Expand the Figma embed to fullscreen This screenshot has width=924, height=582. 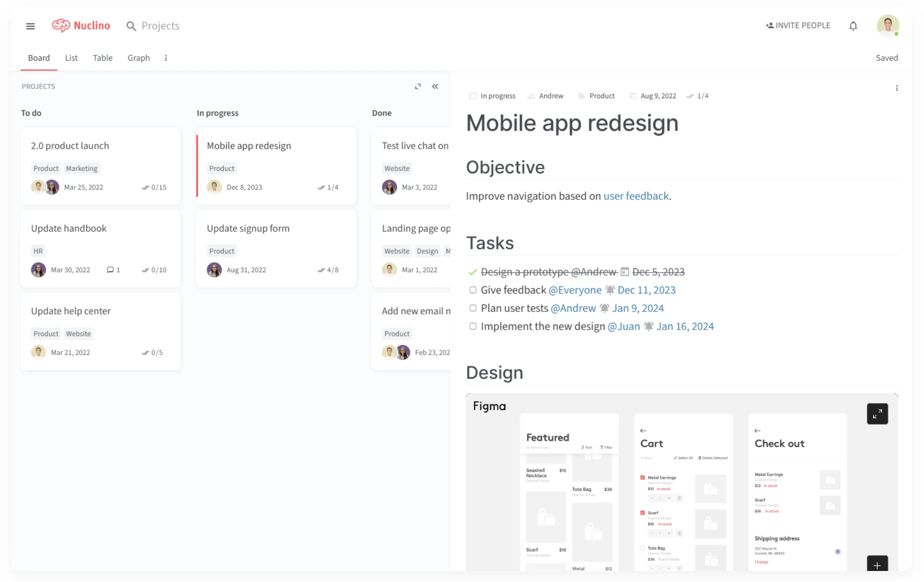coord(877,414)
